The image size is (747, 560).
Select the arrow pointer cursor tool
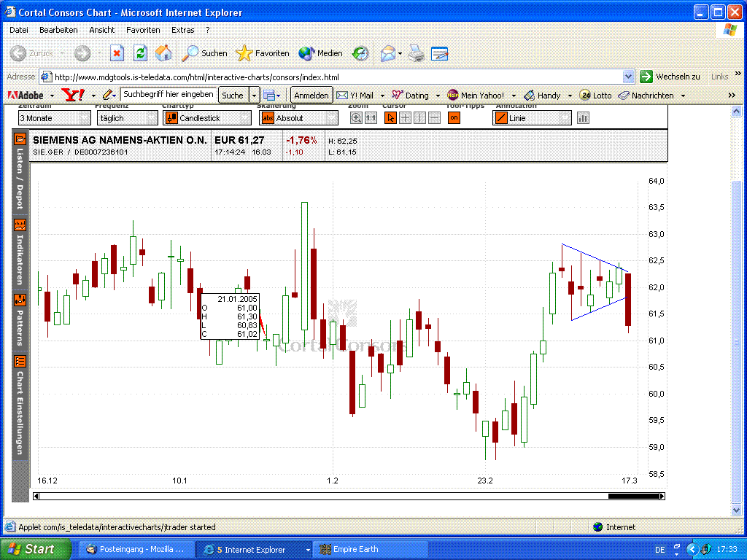click(390, 117)
